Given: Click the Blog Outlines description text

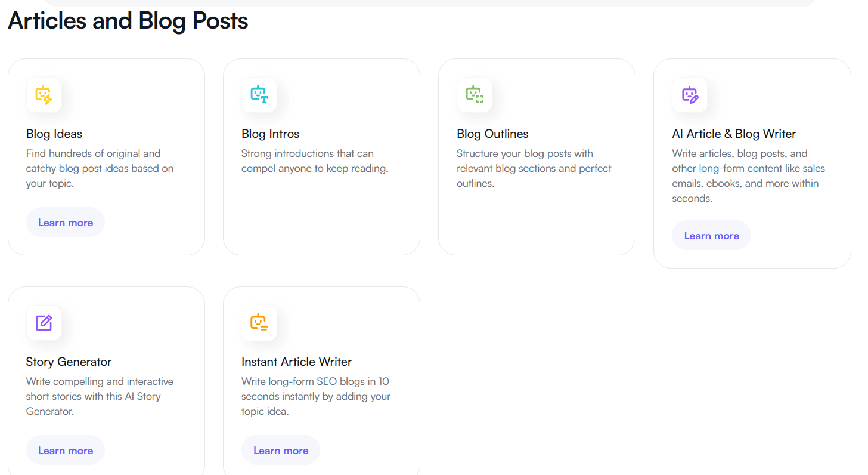Looking at the screenshot, I should 534,168.
